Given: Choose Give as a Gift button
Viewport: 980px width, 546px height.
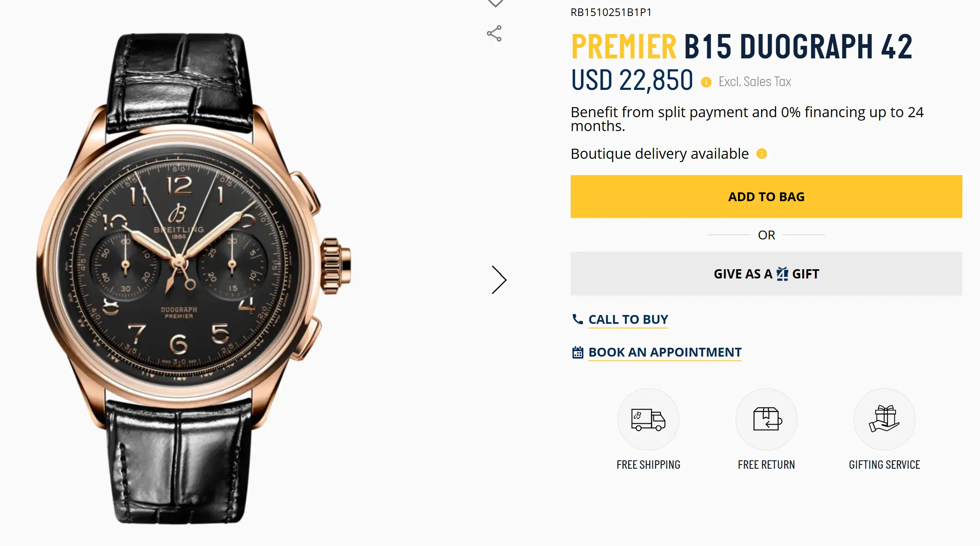Looking at the screenshot, I should tap(766, 274).
